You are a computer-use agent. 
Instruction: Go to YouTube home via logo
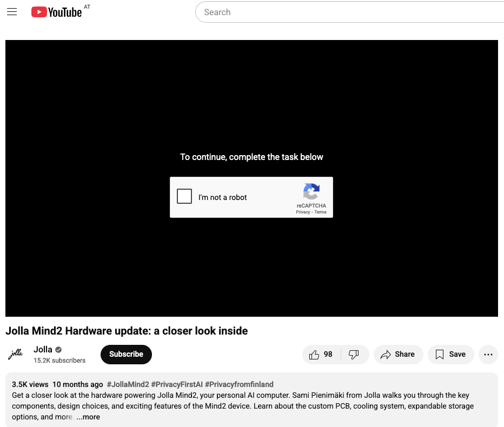[56, 12]
